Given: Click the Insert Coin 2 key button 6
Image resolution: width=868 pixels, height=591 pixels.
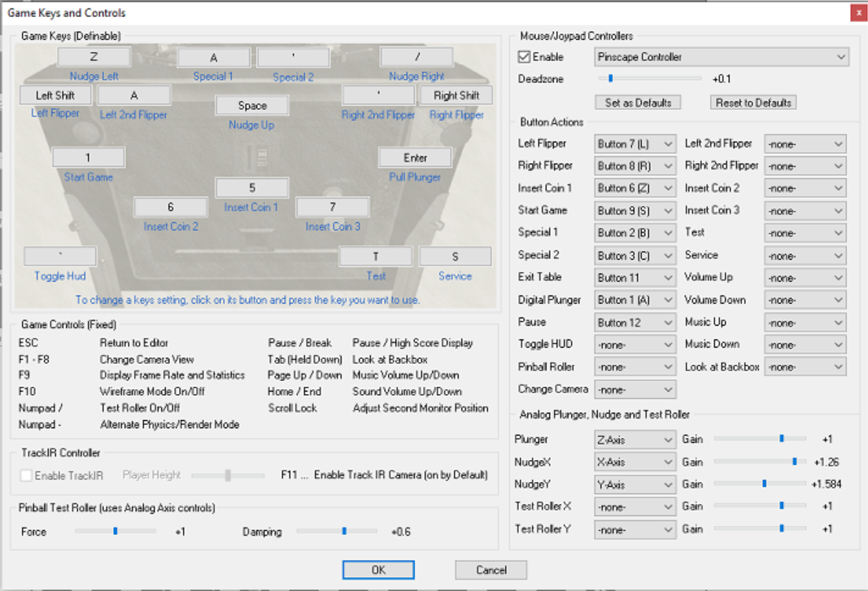Looking at the screenshot, I should (x=171, y=207).
